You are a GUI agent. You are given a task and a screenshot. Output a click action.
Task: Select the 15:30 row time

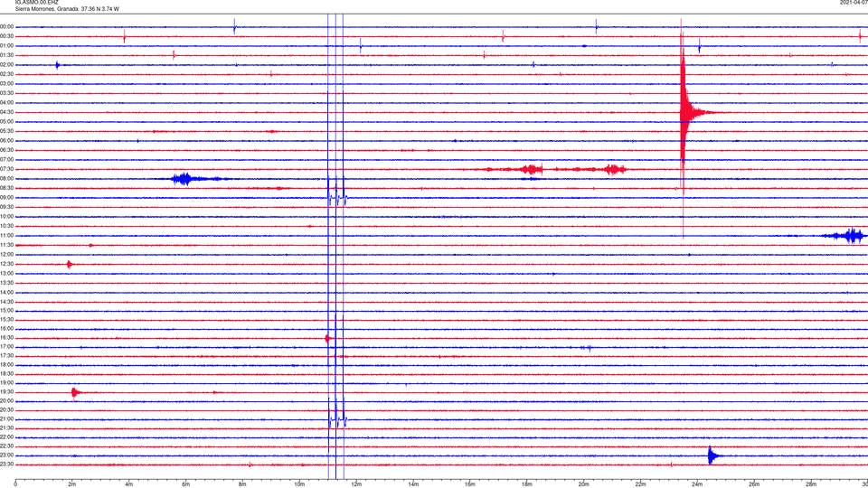click(7, 320)
